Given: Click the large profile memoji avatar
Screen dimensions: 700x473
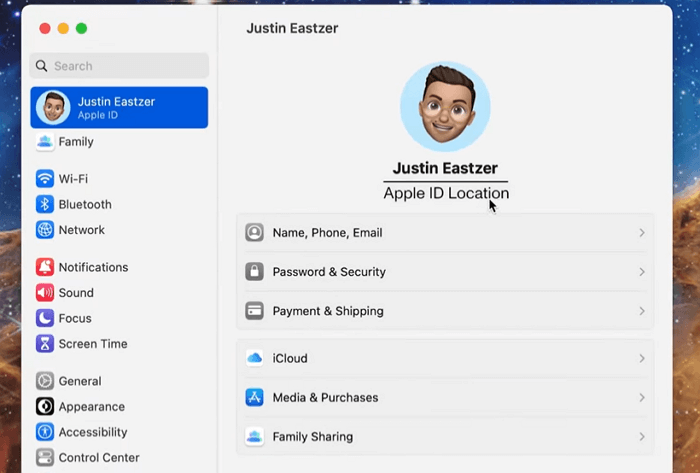Looking at the screenshot, I should click(x=445, y=107).
